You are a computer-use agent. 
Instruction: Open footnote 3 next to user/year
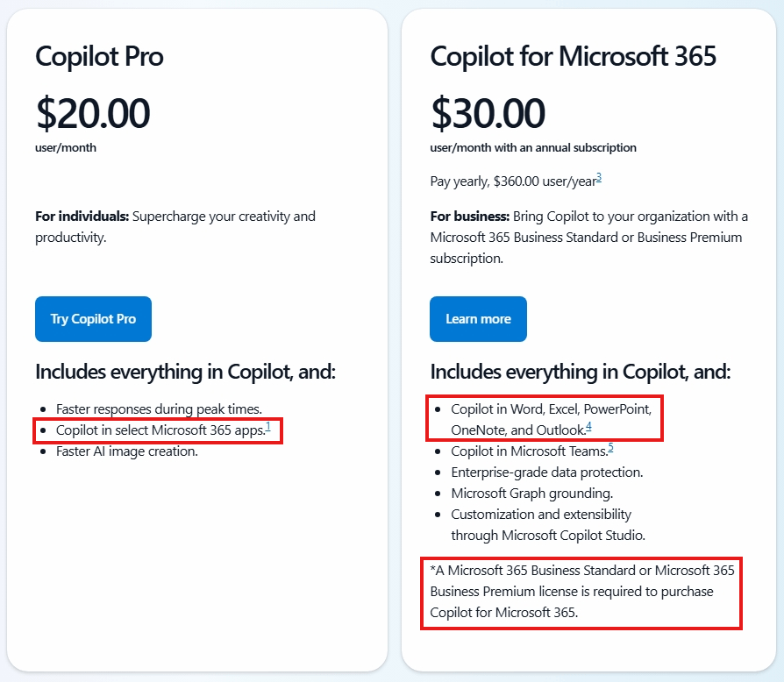tap(599, 178)
